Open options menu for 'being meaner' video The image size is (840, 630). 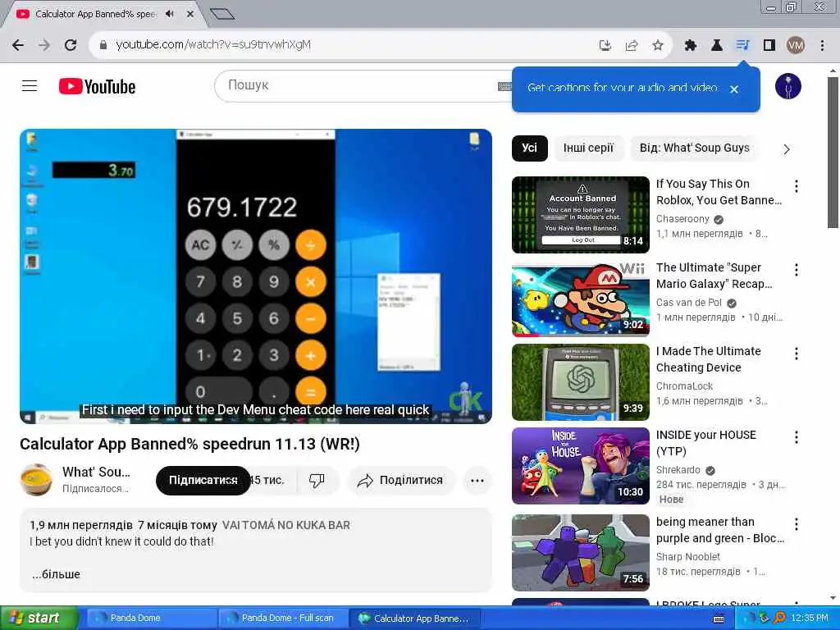(x=797, y=524)
